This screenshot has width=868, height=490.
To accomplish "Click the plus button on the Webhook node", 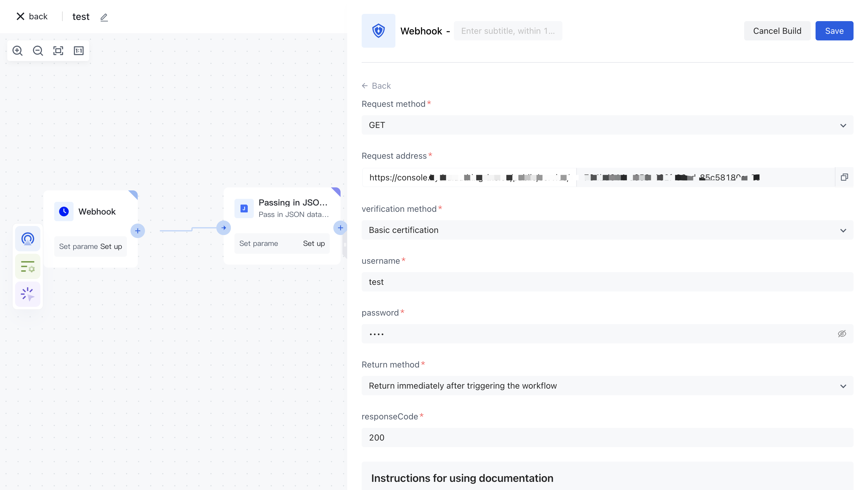I will (137, 231).
